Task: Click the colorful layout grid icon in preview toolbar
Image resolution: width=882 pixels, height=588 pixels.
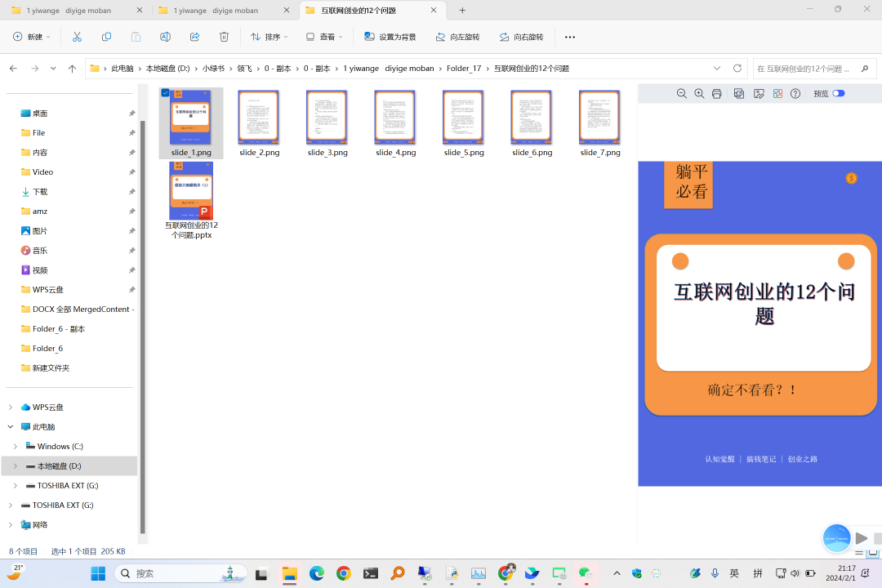Action: 778,93
